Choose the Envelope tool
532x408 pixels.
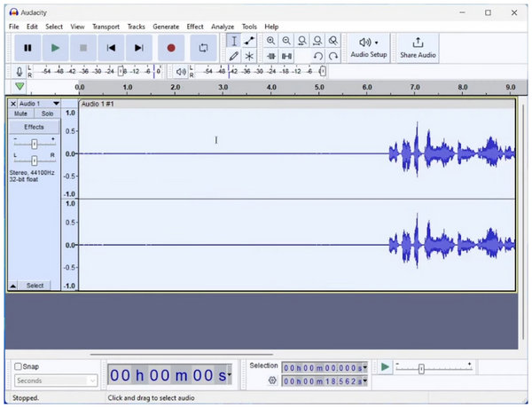(x=249, y=41)
